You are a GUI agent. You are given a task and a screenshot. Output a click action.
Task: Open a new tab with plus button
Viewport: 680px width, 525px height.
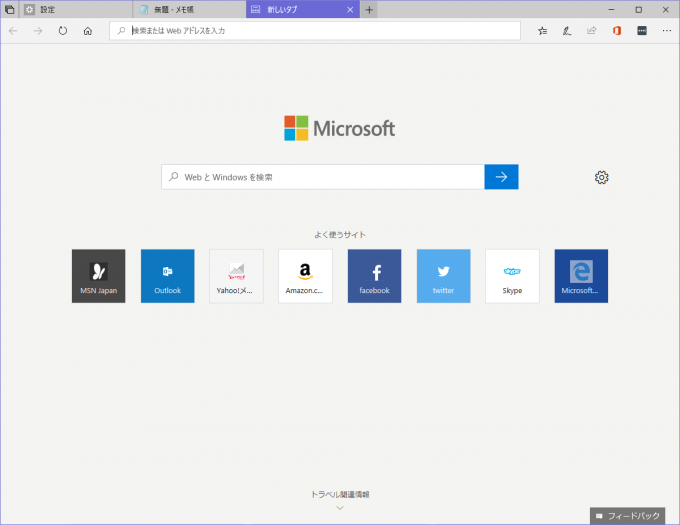(369, 10)
